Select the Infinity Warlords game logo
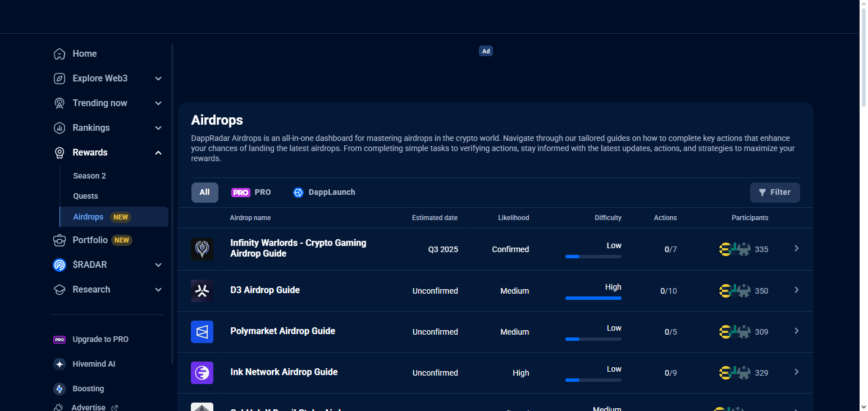 (x=202, y=249)
